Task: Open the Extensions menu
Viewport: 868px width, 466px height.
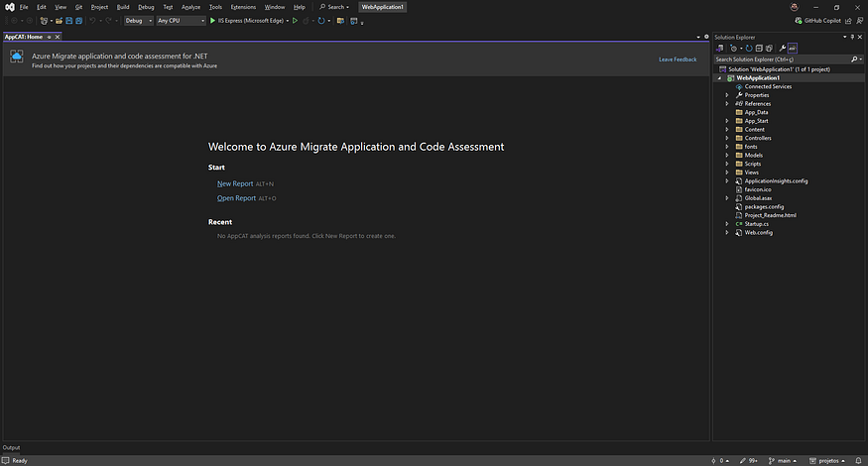Action: [x=243, y=7]
